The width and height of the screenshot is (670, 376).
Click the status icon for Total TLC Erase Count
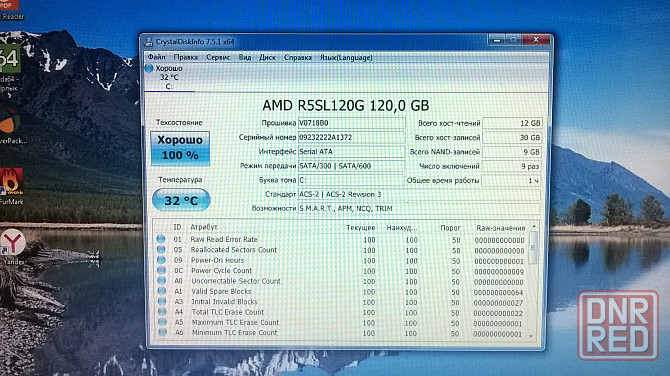[162, 311]
